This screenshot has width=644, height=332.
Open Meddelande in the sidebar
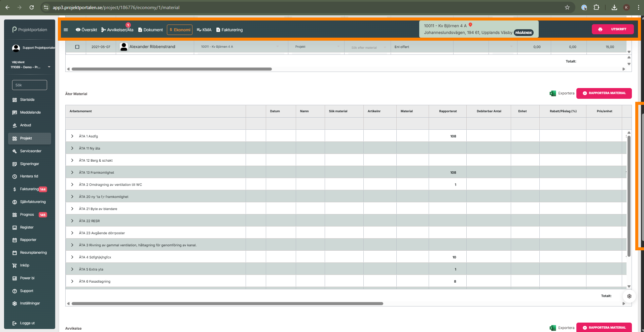coord(30,113)
